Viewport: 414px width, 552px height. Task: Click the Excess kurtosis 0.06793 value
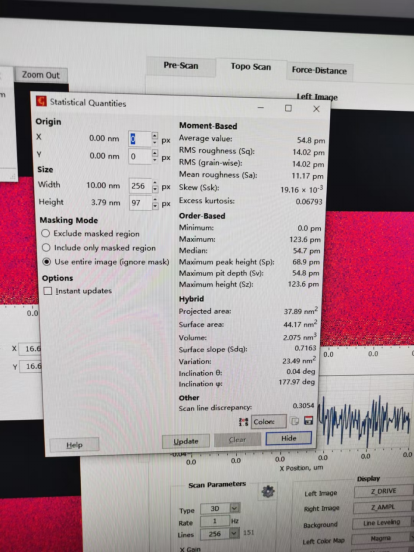(309, 202)
